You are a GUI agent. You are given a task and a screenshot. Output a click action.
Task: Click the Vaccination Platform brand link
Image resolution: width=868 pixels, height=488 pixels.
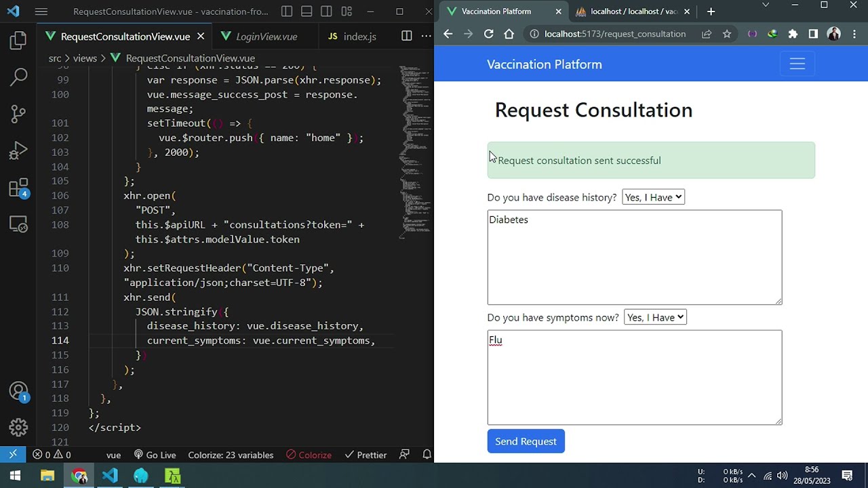544,64
